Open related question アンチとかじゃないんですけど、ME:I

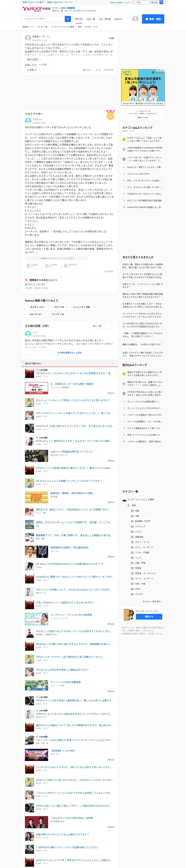pyautogui.click(x=74, y=767)
